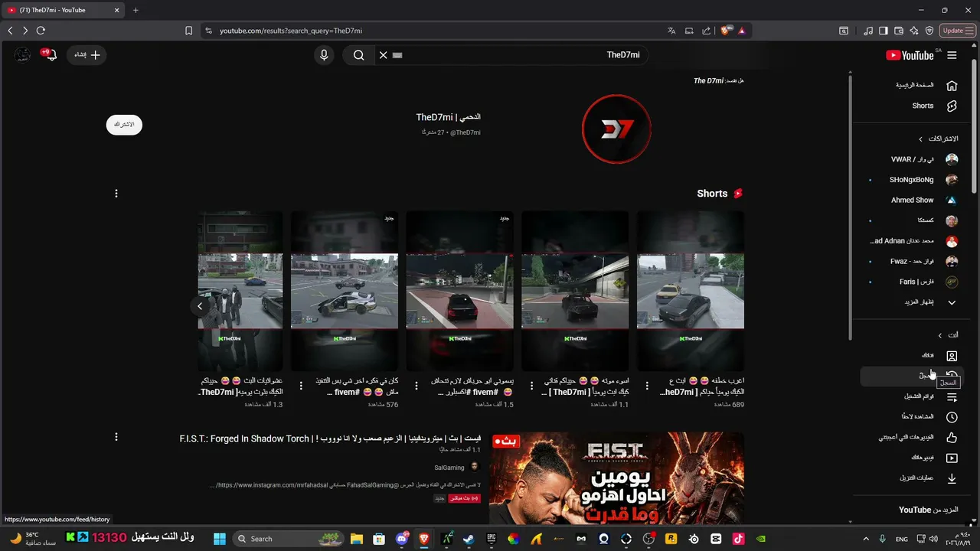Image resolution: width=980 pixels, height=551 pixels.
Task: Show hidden system tray icons
Action: [866, 539]
